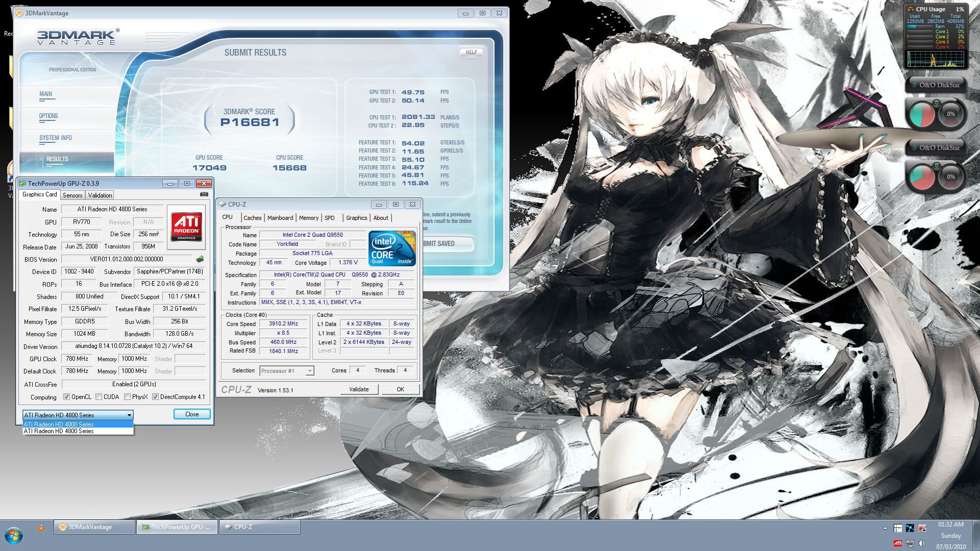Open the volume speaker tray icon
Image resolution: width=980 pixels, height=551 pixels.
(x=922, y=543)
